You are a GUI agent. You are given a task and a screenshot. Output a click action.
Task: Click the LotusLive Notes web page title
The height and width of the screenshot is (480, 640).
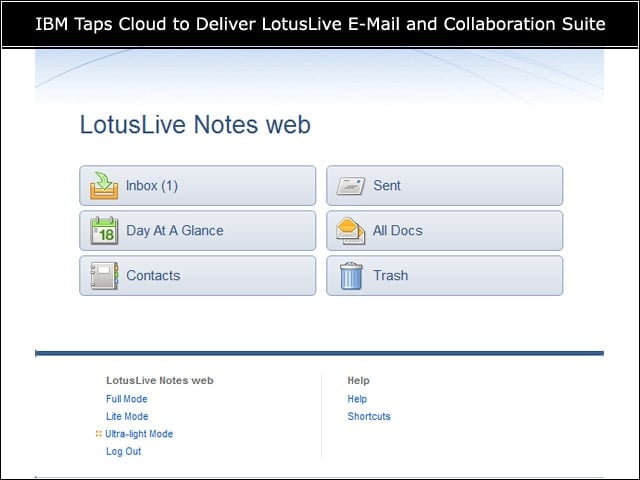pyautogui.click(x=195, y=124)
